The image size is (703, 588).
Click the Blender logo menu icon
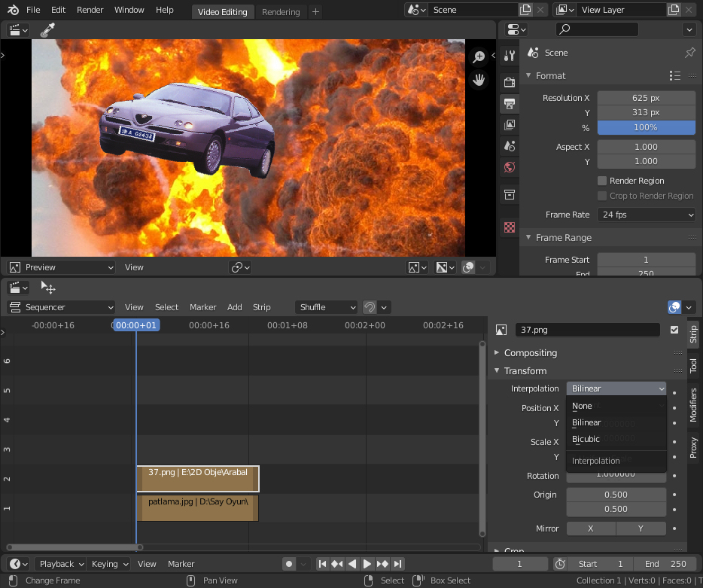click(13, 10)
